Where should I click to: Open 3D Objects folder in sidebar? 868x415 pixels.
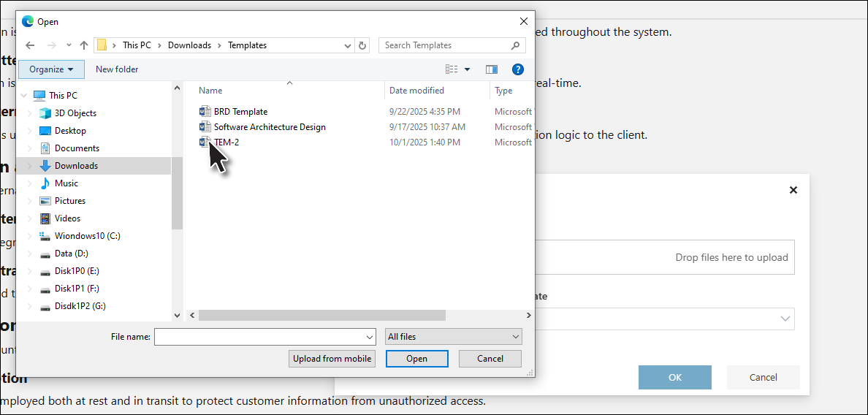pos(75,113)
